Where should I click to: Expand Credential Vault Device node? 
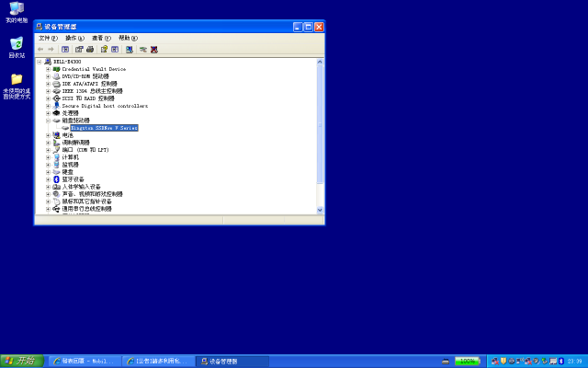tap(48, 69)
